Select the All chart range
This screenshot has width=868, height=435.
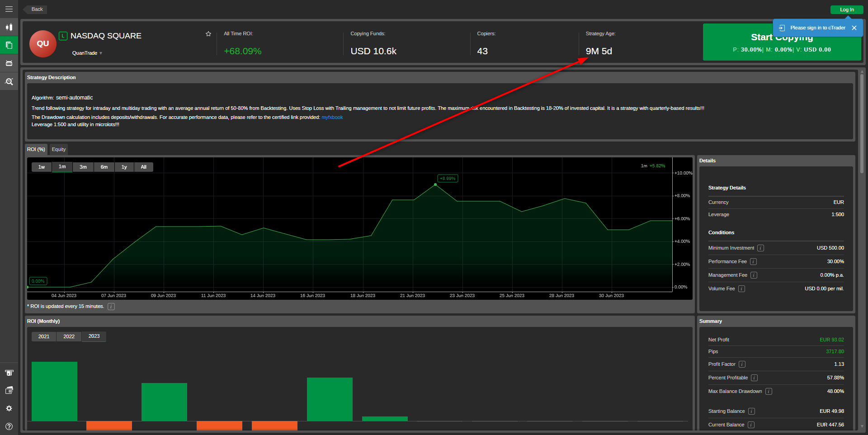coord(144,167)
